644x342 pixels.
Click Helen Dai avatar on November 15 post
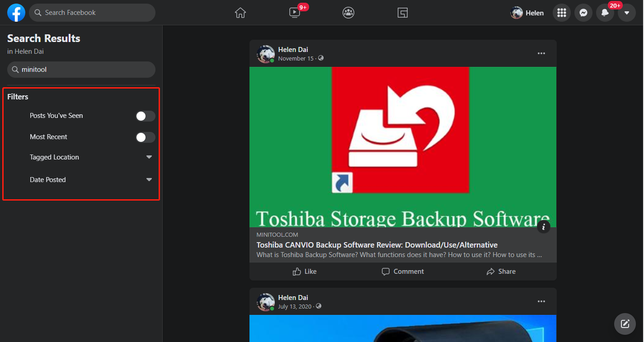(266, 54)
